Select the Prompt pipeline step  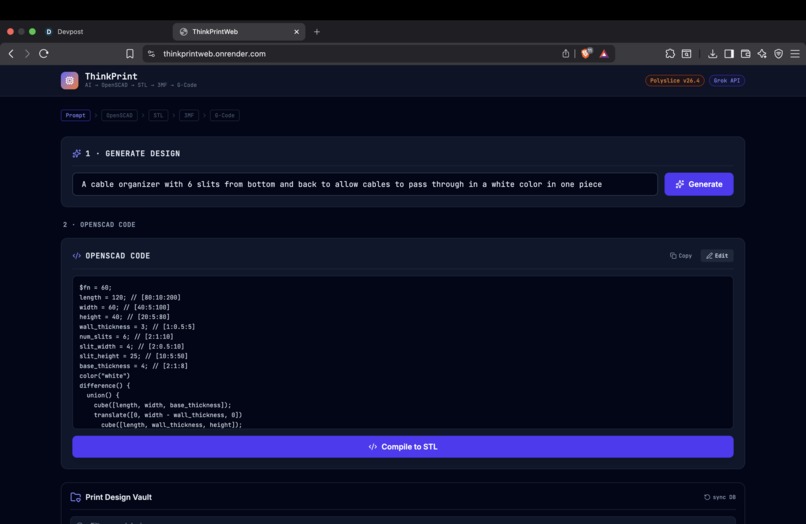click(x=76, y=115)
